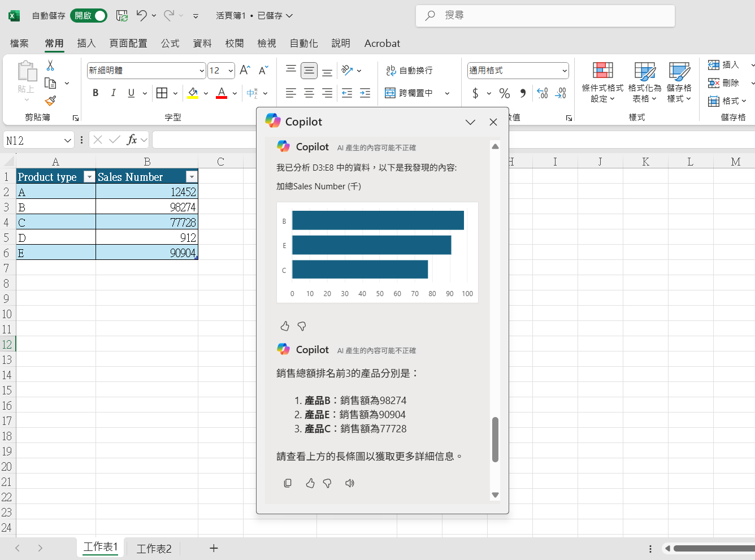Switch to the 公式 ribbon tab
Screen dimensions: 755x560
170,44
